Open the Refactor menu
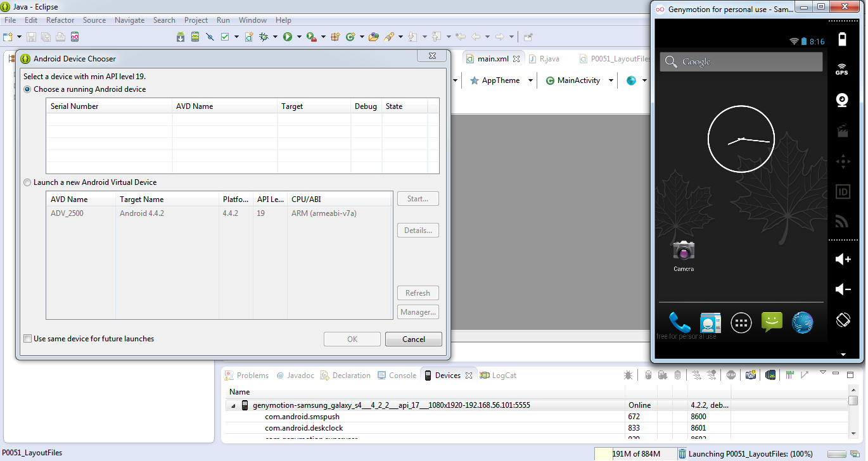The image size is (868, 461). 60,20
